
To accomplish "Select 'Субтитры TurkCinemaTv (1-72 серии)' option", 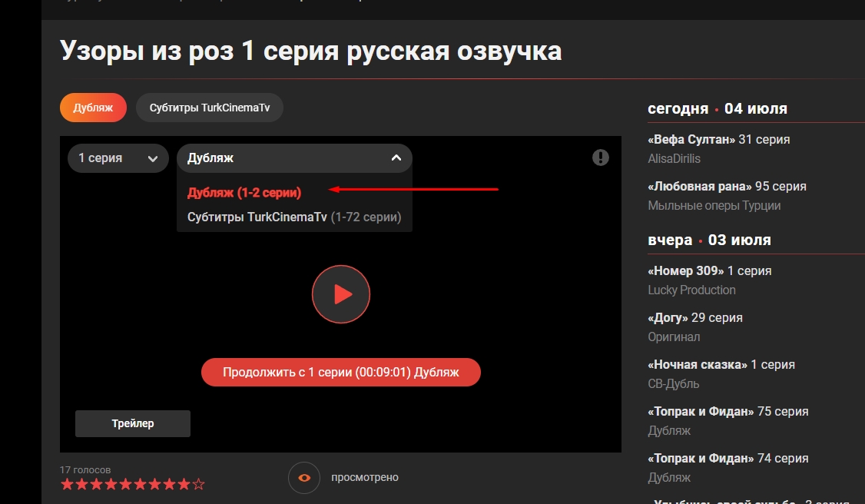I will 294,217.
